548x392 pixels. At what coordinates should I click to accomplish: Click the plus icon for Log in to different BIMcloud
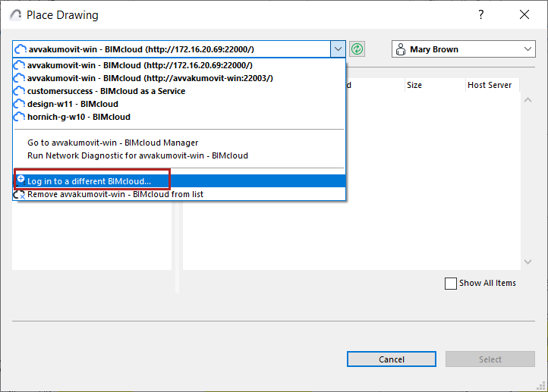point(20,179)
